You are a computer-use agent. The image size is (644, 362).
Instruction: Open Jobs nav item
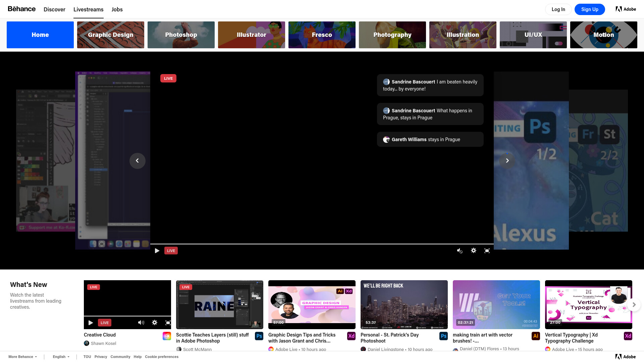[x=117, y=9]
